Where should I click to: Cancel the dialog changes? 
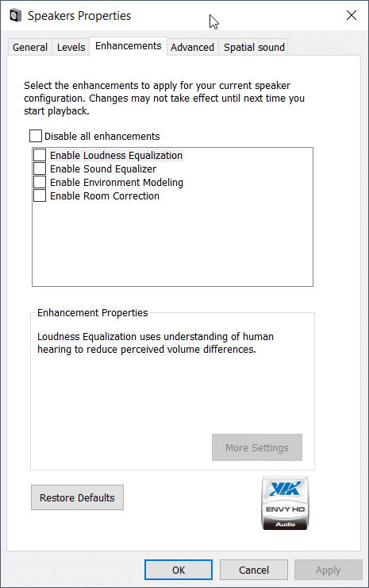(254, 570)
